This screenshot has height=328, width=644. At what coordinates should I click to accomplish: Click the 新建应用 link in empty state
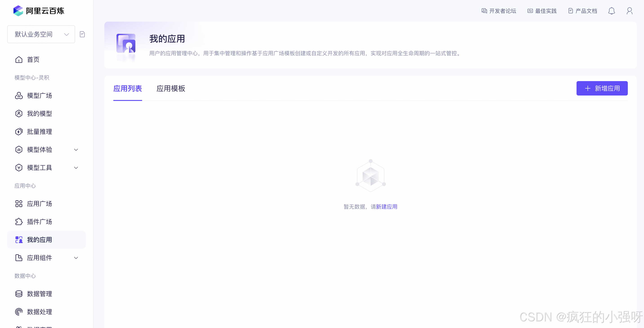(x=387, y=207)
